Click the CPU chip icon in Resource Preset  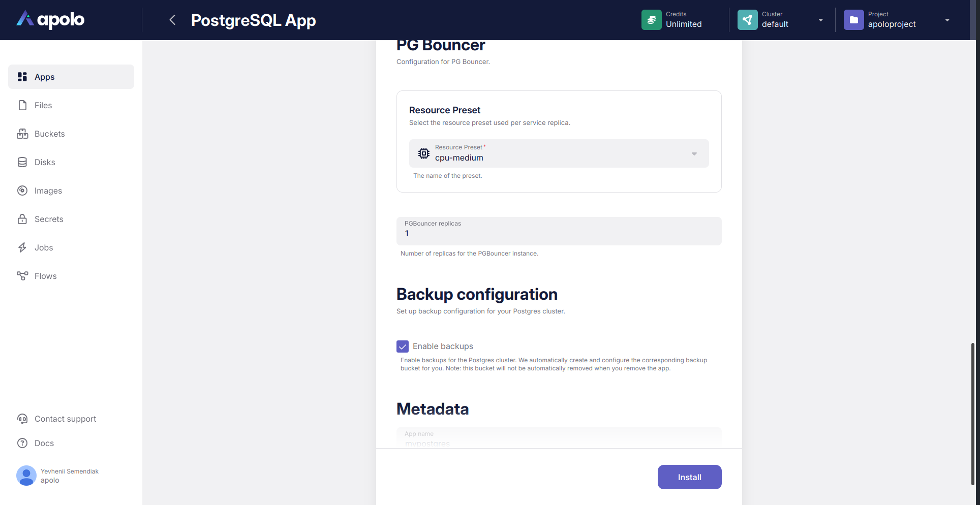423,153
